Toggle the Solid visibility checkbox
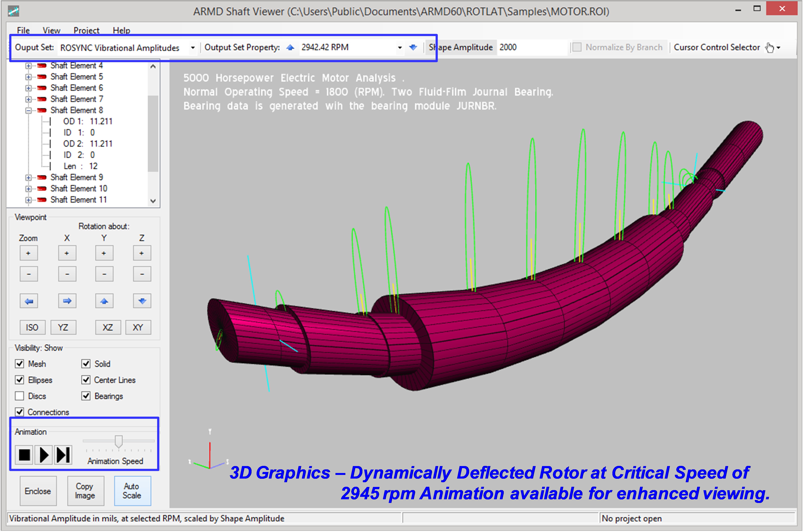 click(86, 364)
